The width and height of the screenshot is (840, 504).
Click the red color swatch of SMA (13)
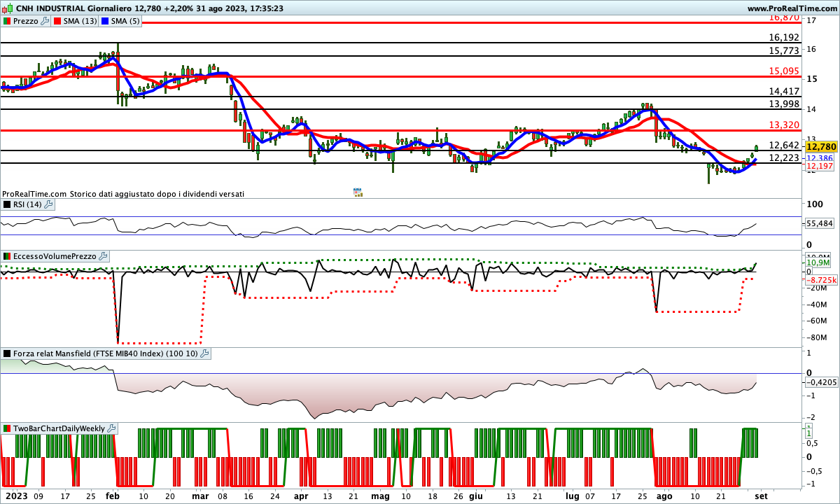pos(59,21)
